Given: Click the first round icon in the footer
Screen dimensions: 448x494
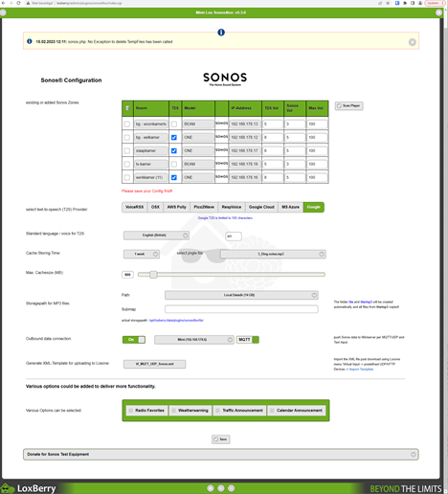Looking at the screenshot, I should 211,488.
